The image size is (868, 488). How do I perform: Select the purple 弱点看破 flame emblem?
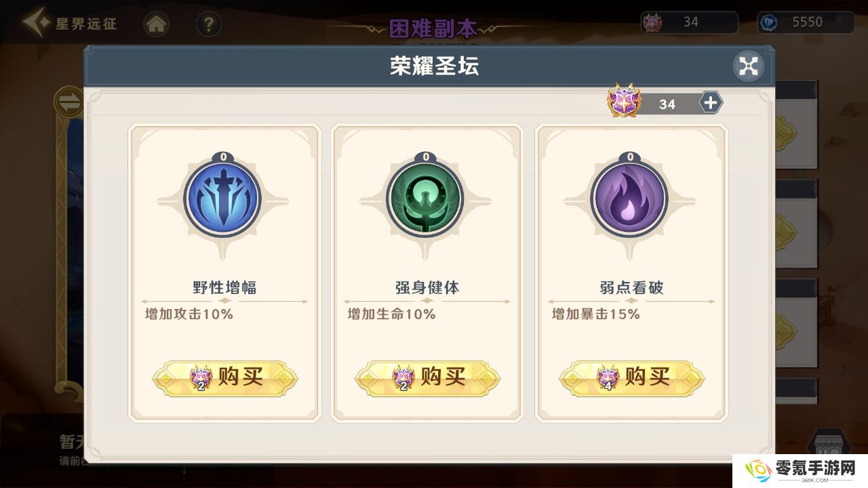click(x=630, y=199)
